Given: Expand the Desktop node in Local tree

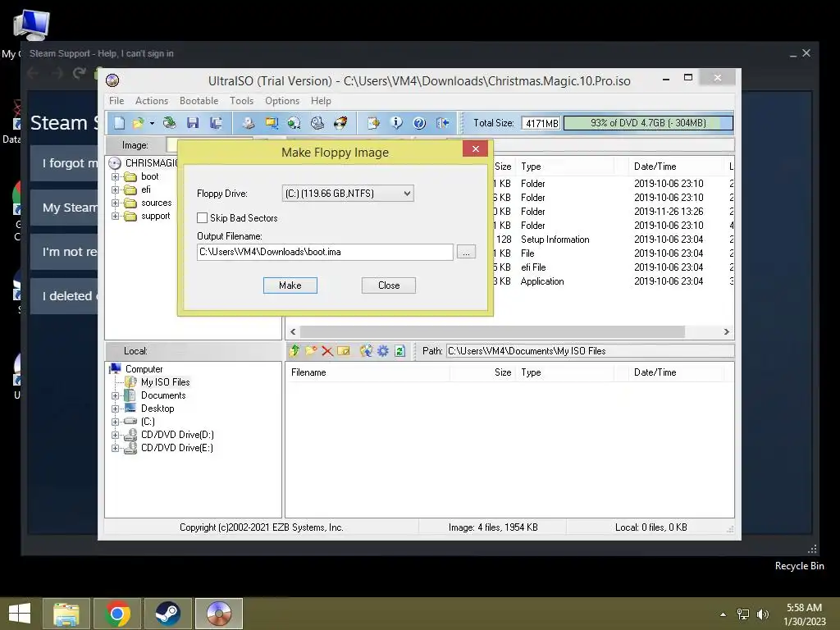Looking at the screenshot, I should pyautogui.click(x=115, y=409).
